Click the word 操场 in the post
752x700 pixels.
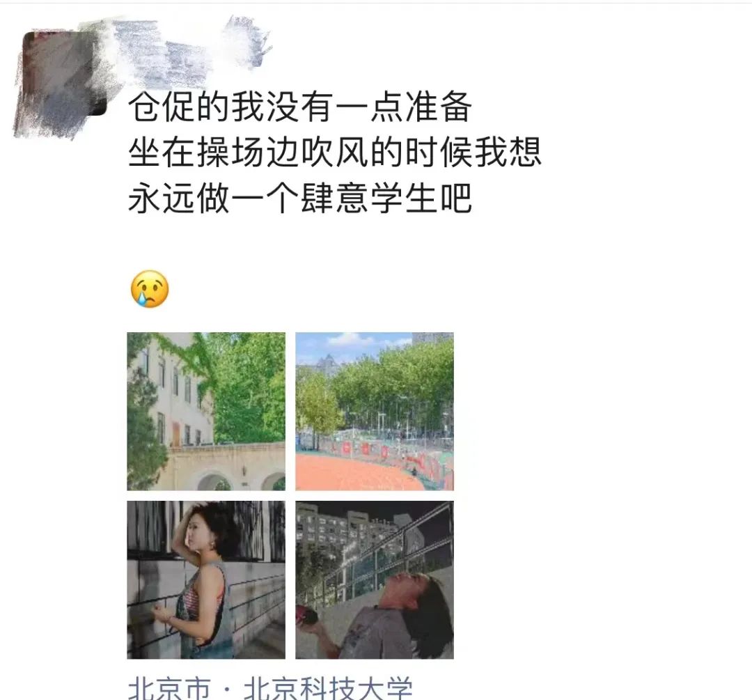point(231,153)
